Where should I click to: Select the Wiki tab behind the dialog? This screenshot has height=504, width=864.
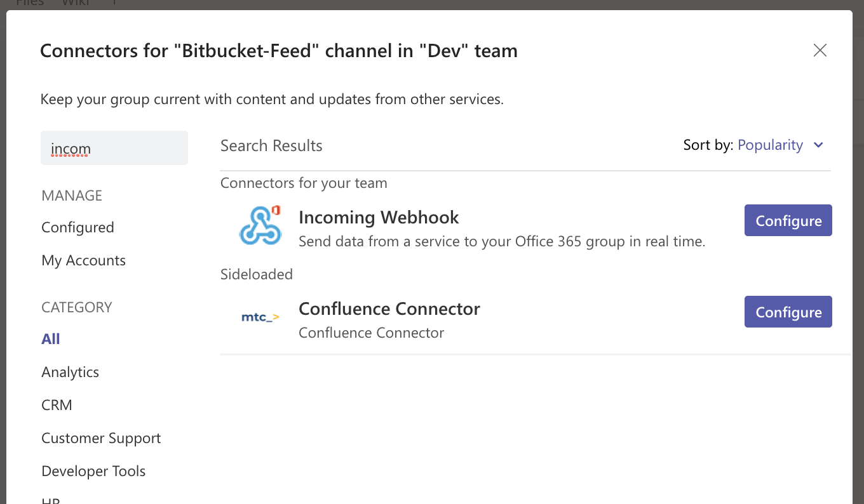(75, 3)
